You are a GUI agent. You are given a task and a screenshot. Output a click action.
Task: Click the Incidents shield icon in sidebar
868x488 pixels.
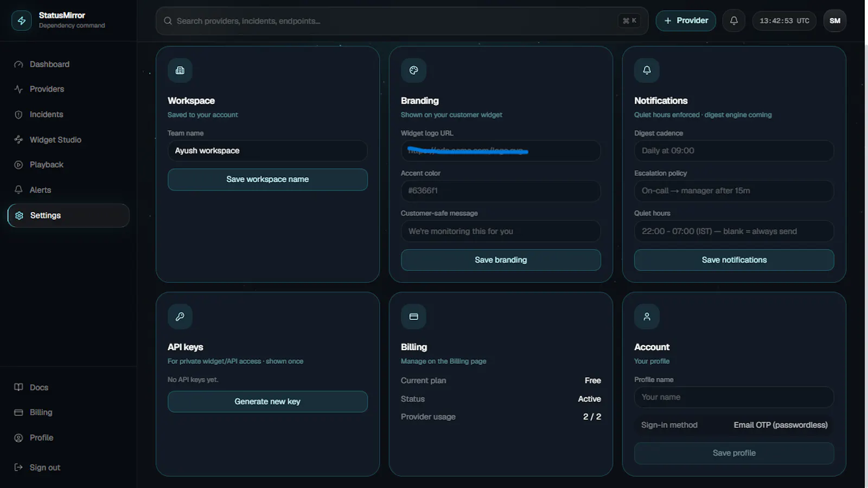(18, 114)
